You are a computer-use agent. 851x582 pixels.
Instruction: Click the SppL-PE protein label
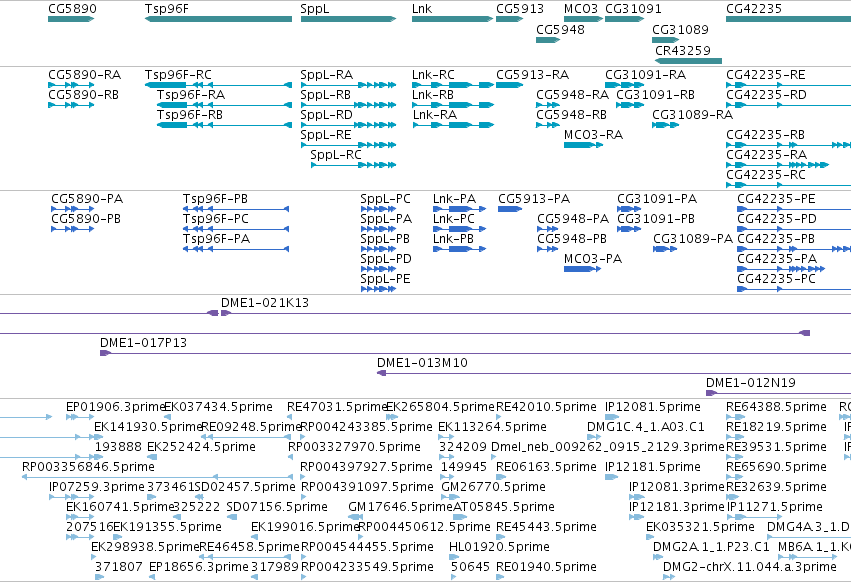coord(385,279)
